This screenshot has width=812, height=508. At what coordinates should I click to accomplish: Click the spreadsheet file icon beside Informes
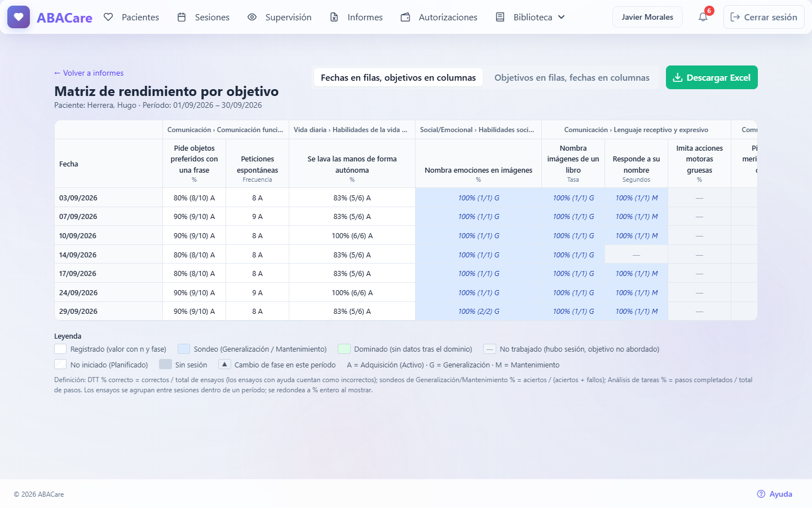(x=334, y=17)
